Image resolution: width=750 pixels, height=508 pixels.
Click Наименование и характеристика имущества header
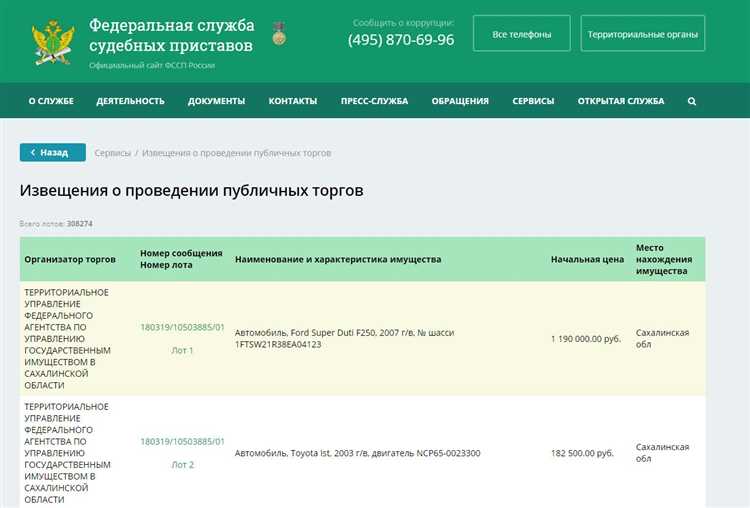point(338,259)
